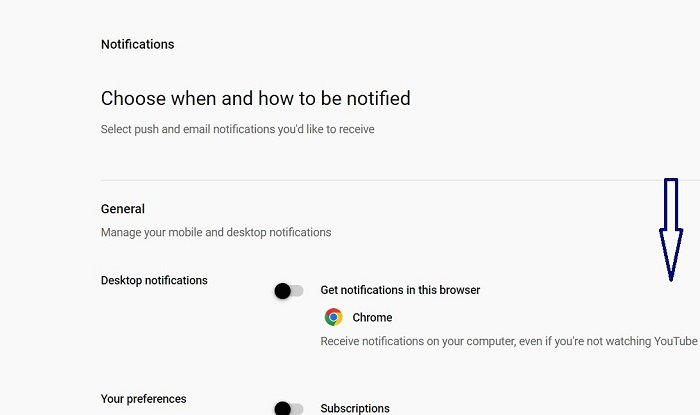Click 'Manage your mobile and desktop notifications' text

point(215,232)
